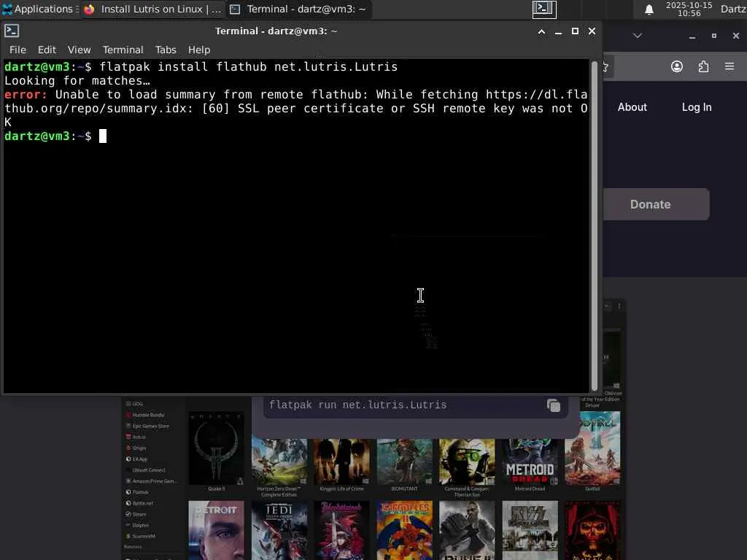Open the Help menu in Terminal

(198, 50)
